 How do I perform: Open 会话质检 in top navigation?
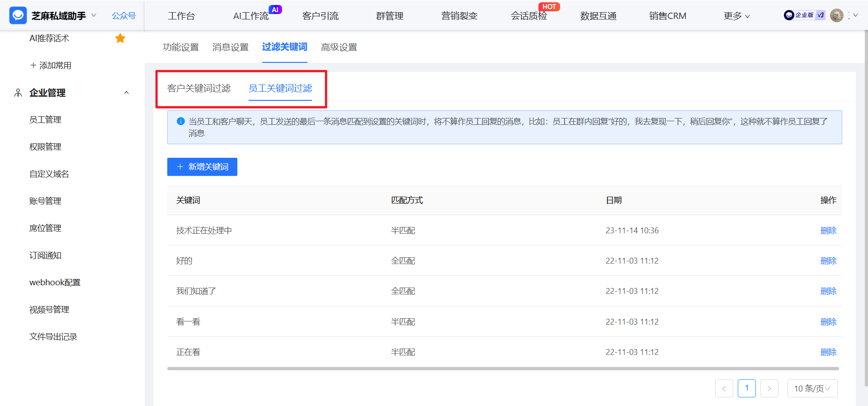pos(529,16)
